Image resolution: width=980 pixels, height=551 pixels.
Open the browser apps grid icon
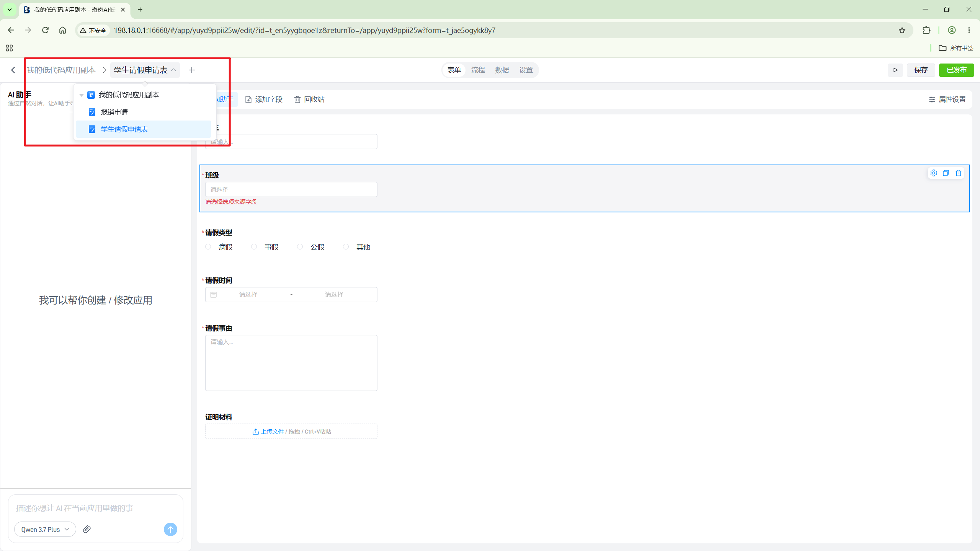[9, 48]
